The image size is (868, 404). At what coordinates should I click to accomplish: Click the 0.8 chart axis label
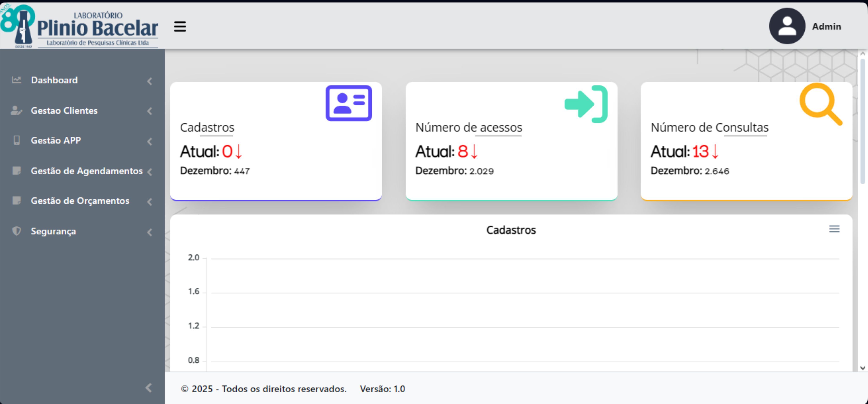(x=194, y=360)
